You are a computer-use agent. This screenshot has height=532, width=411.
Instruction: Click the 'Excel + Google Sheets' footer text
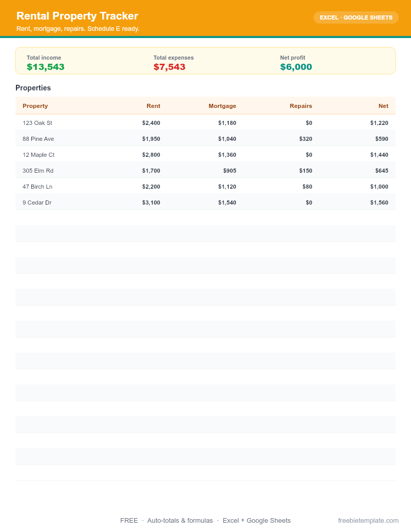pyautogui.click(x=257, y=521)
